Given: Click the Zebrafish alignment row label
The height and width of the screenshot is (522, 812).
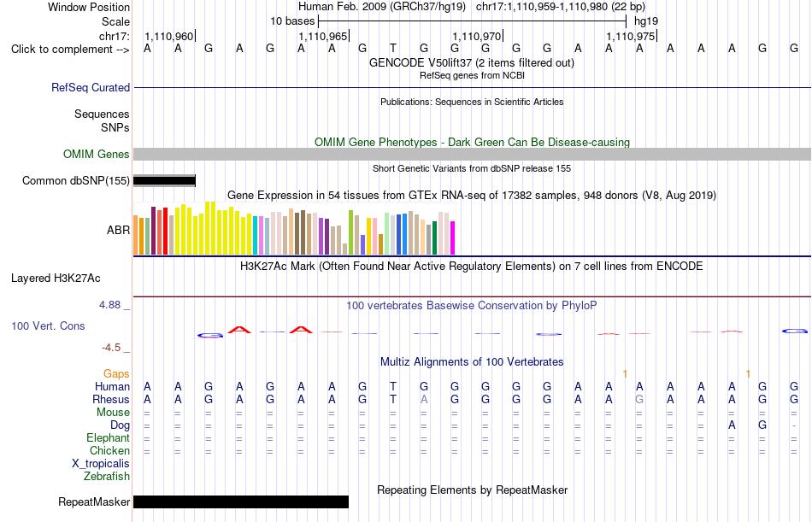Looking at the screenshot, I should pyautogui.click(x=107, y=477).
